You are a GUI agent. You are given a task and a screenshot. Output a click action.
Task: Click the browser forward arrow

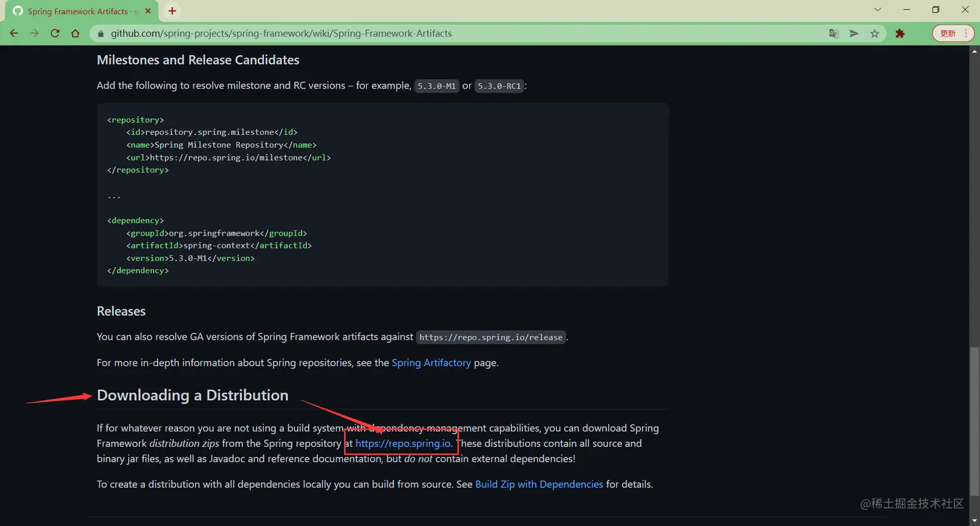tap(34, 33)
